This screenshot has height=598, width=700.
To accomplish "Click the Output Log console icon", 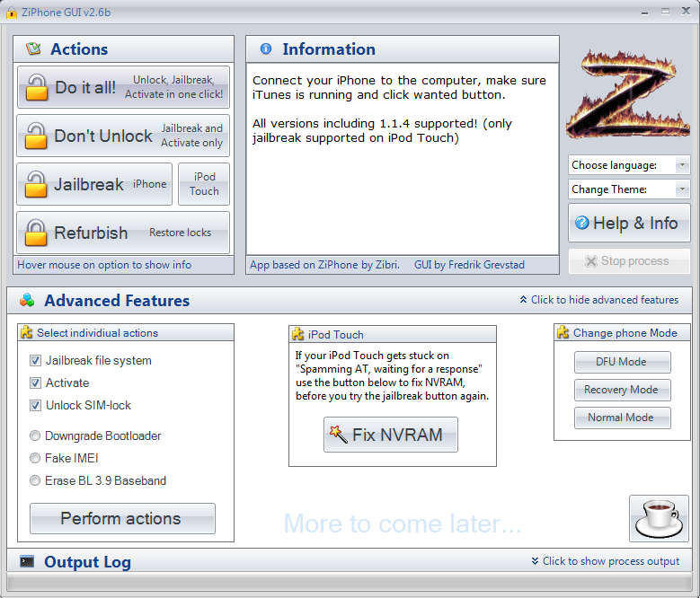I will click(27, 561).
